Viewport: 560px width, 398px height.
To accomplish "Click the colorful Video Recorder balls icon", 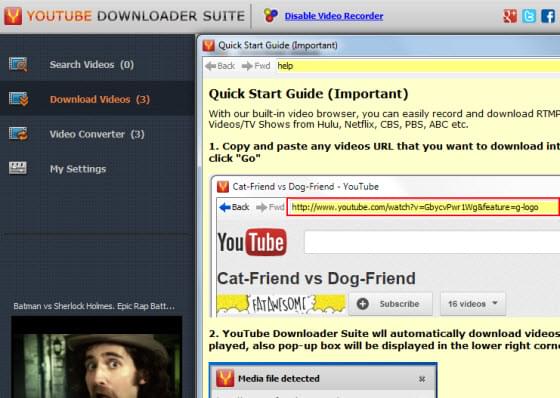I will [270, 15].
